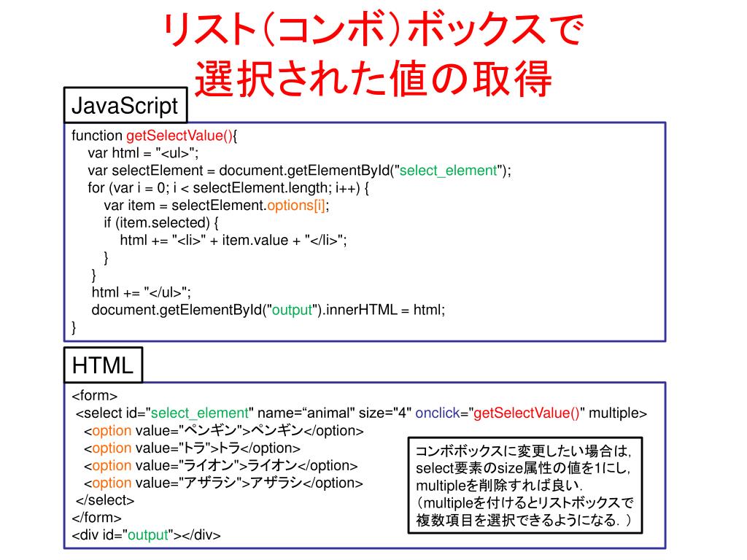The height and width of the screenshot is (560, 747).
Task: Click the document.getElementById("output").innerHTML line
Action: point(268,309)
